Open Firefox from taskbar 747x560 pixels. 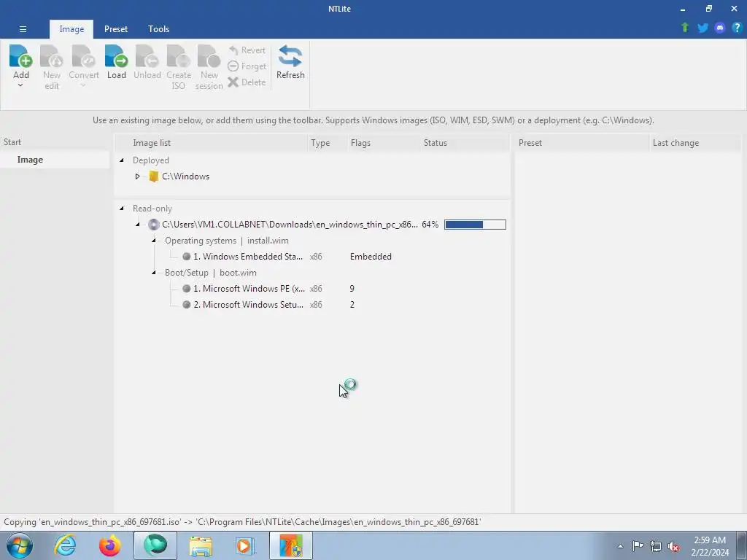click(110, 545)
